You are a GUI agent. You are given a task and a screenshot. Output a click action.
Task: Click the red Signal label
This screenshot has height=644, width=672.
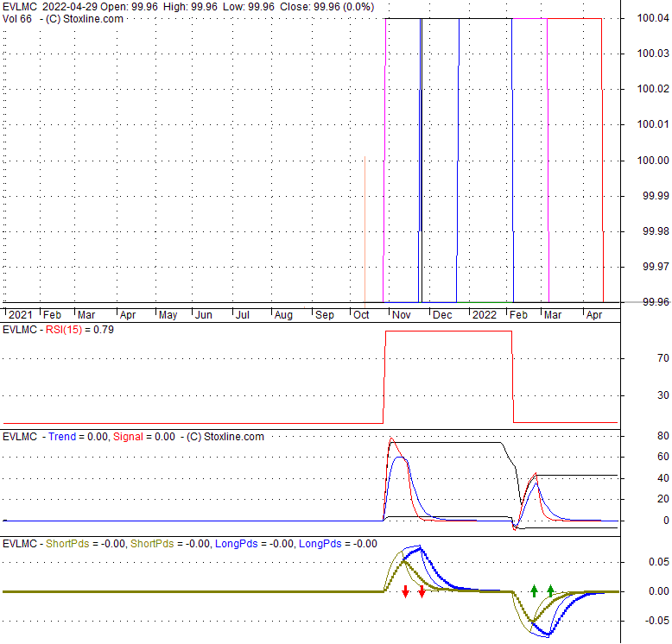(x=128, y=437)
